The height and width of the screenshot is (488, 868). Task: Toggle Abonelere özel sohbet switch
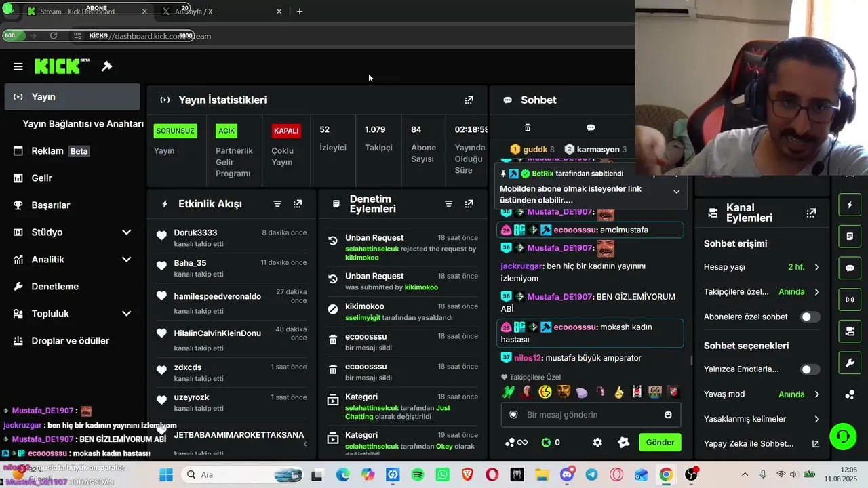[x=810, y=317]
